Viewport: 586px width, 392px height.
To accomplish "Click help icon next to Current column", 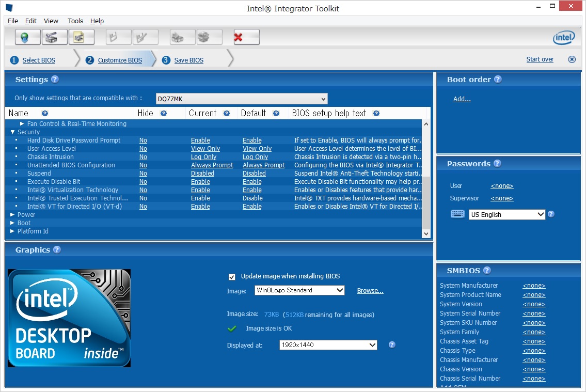I will [x=227, y=113].
